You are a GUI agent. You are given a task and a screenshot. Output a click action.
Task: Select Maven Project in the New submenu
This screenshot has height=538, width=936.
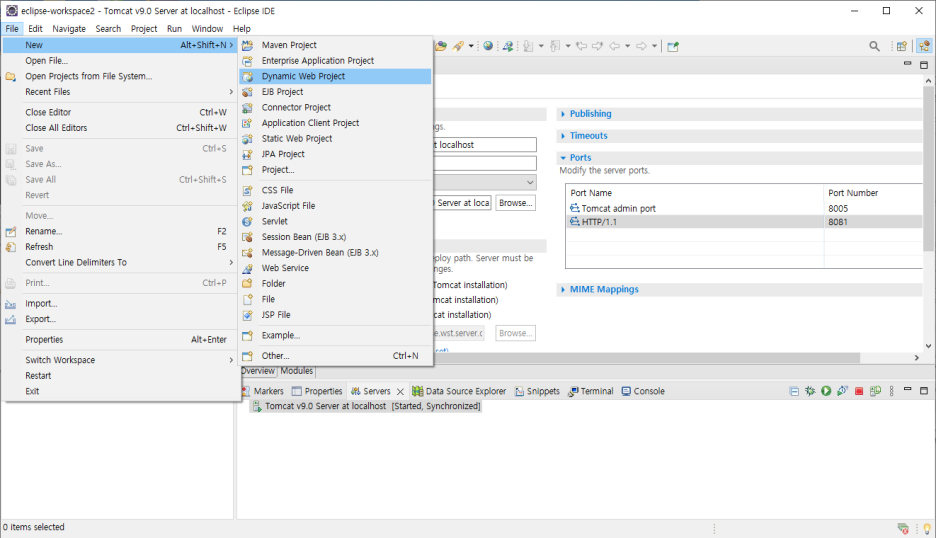pos(335,45)
